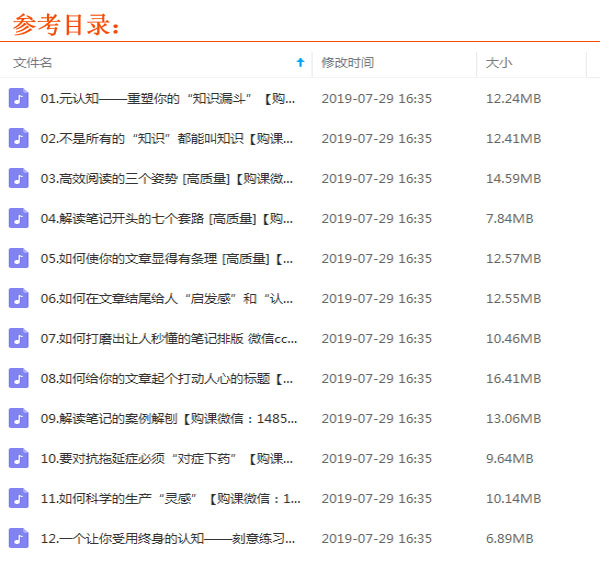Click the music icon beside 11.如何科学的生产“灵感”
Image resolution: width=600 pixels, height=562 pixels.
18,498
